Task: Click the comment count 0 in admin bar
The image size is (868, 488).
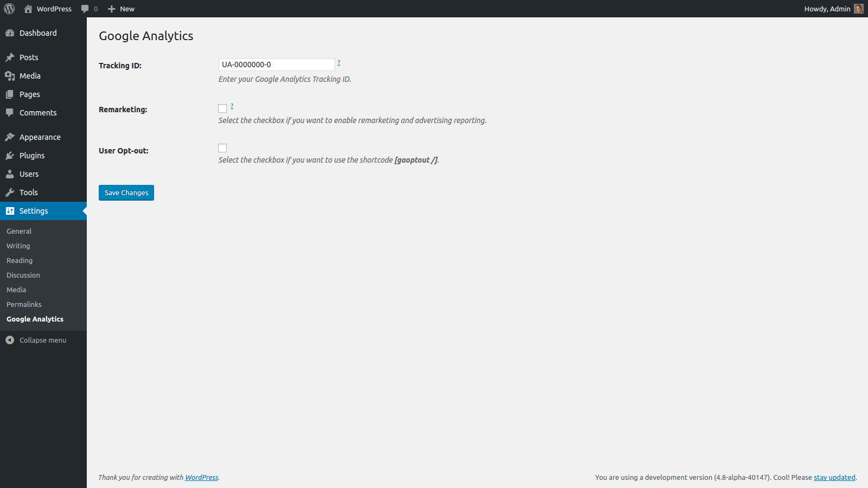Action: [96, 9]
